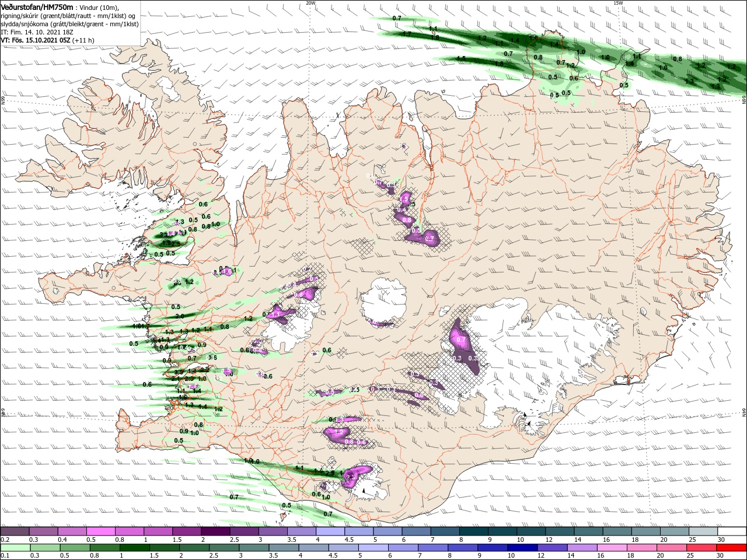Click the 'IT: Fim. 14. 10. 2021 18Z' line
747x560 pixels.
(x=37, y=32)
